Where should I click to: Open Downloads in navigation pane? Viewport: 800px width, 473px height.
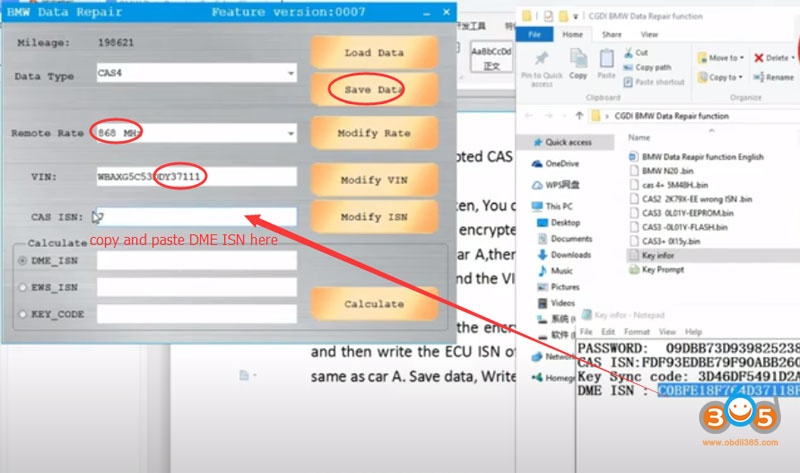pyautogui.click(x=564, y=255)
